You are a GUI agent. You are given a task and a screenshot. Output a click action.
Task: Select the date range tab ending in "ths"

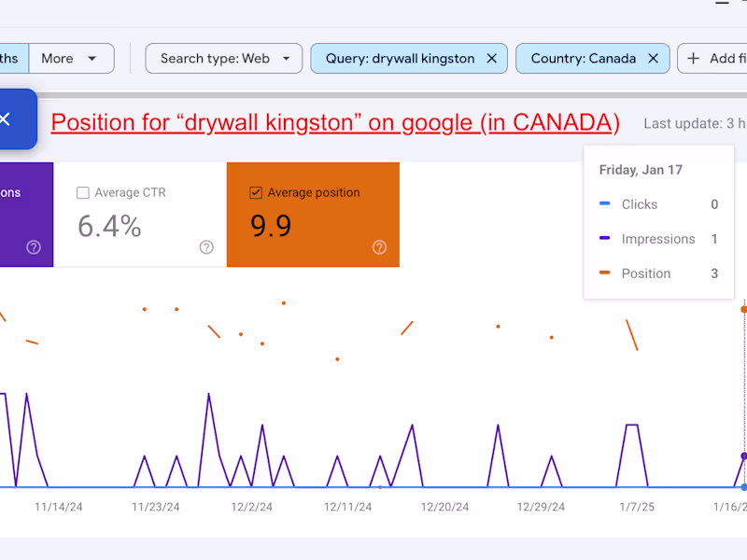click(11, 58)
